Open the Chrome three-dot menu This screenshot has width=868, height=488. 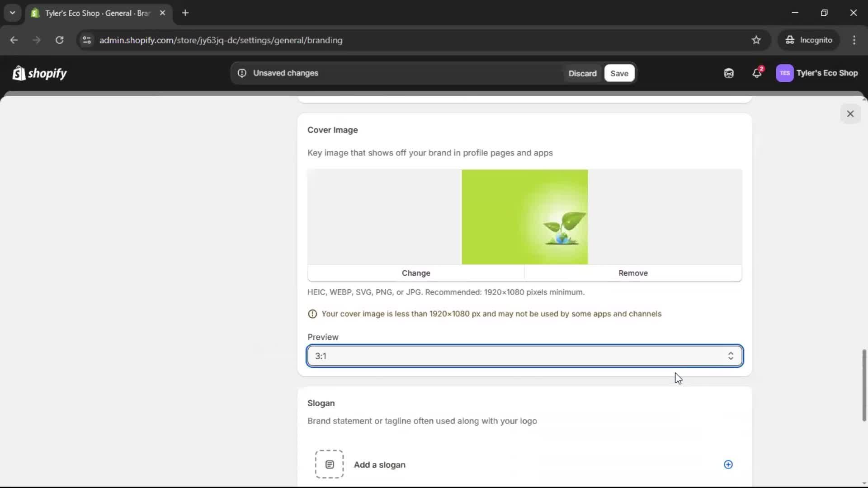coord(854,40)
